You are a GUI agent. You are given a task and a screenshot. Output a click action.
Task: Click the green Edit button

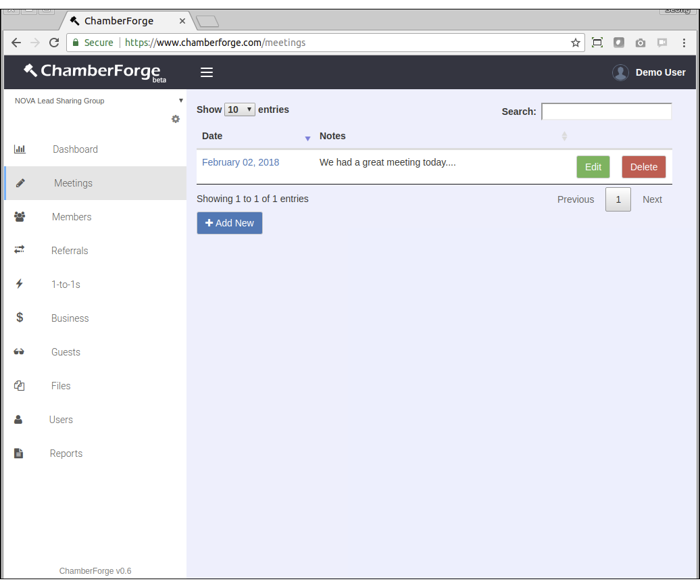(593, 167)
